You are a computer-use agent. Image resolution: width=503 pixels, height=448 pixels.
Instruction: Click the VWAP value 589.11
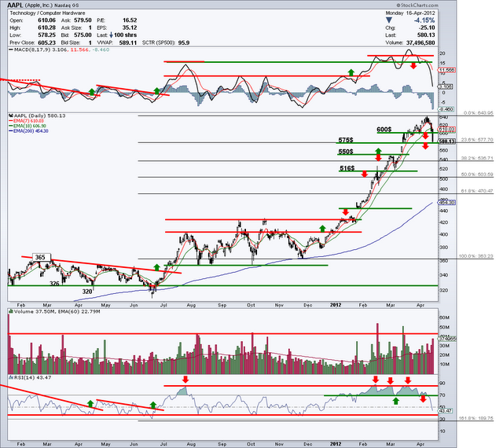pos(127,42)
